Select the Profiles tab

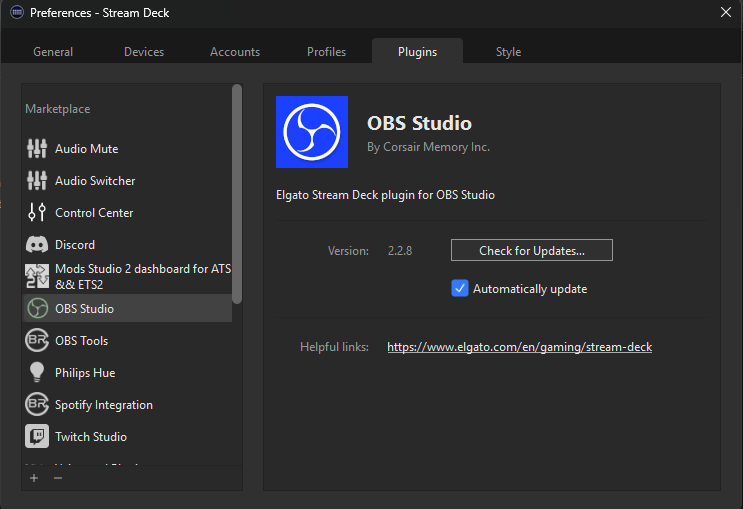pyautogui.click(x=326, y=52)
